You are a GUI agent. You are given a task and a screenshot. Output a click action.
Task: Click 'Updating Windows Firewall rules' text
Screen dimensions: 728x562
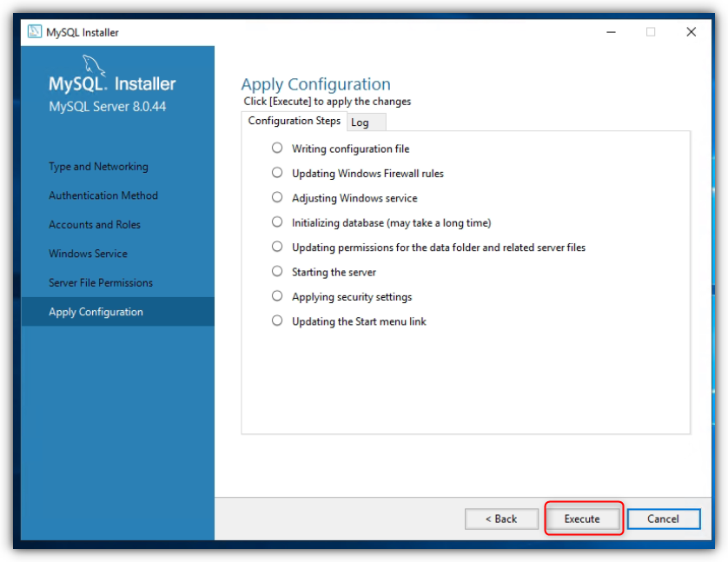(x=367, y=174)
